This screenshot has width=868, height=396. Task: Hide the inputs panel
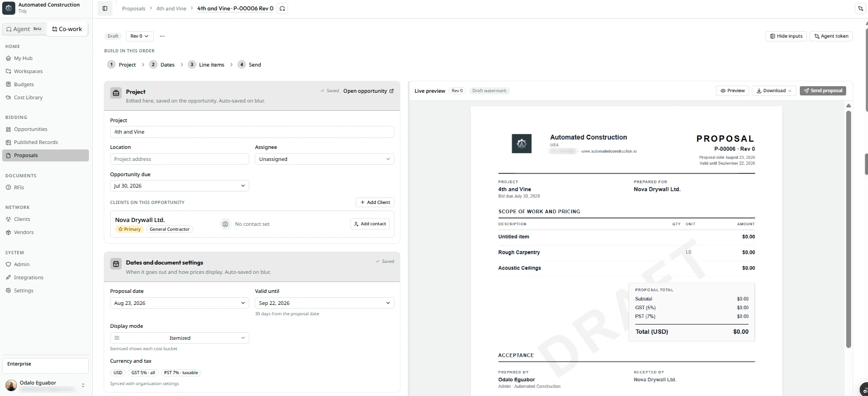(x=786, y=36)
